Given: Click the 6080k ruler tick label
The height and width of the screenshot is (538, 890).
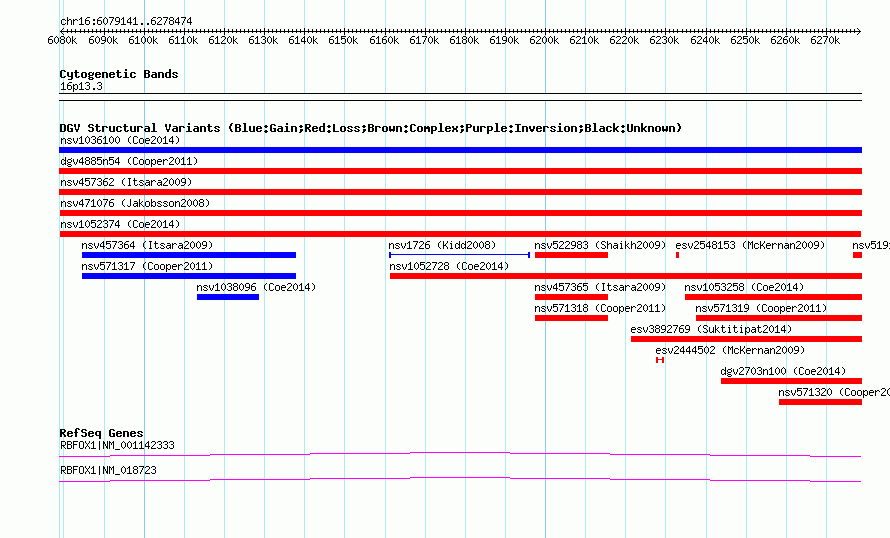Looking at the screenshot, I should [x=62, y=40].
